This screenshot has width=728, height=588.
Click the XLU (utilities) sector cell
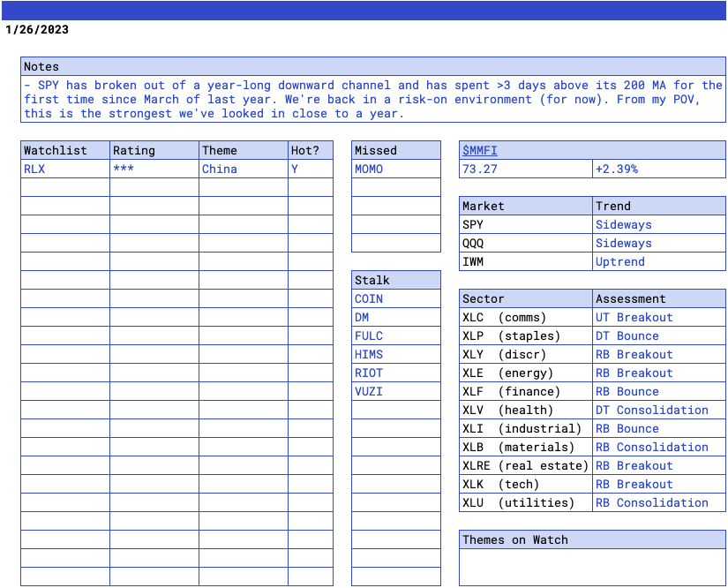click(526, 503)
